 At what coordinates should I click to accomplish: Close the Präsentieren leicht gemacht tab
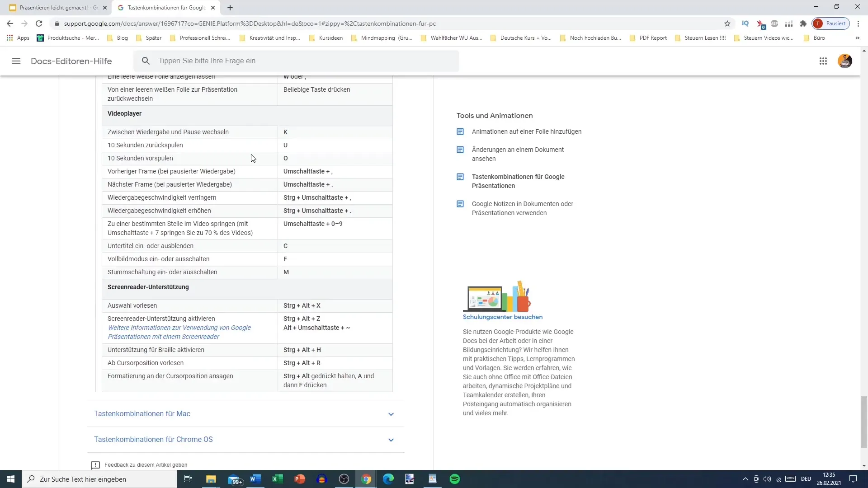(x=105, y=8)
